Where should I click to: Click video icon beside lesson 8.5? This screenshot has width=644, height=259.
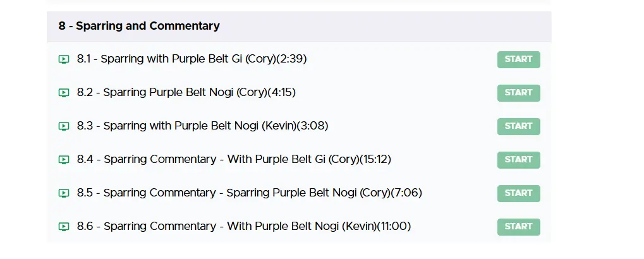(x=63, y=193)
